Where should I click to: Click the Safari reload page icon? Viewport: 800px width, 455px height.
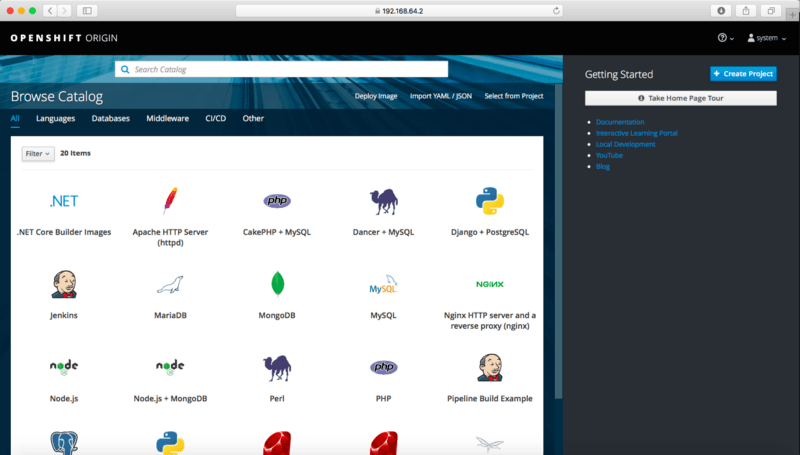click(x=556, y=11)
